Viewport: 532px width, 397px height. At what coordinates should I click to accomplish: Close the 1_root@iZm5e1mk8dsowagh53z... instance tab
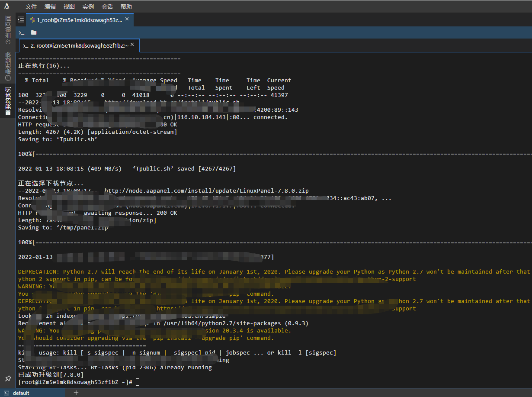coord(127,19)
